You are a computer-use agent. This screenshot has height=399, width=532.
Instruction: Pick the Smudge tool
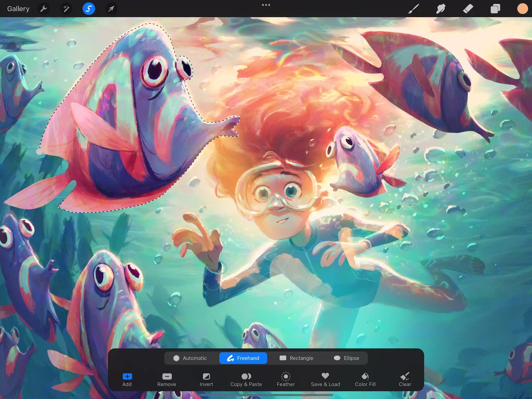(441, 8)
